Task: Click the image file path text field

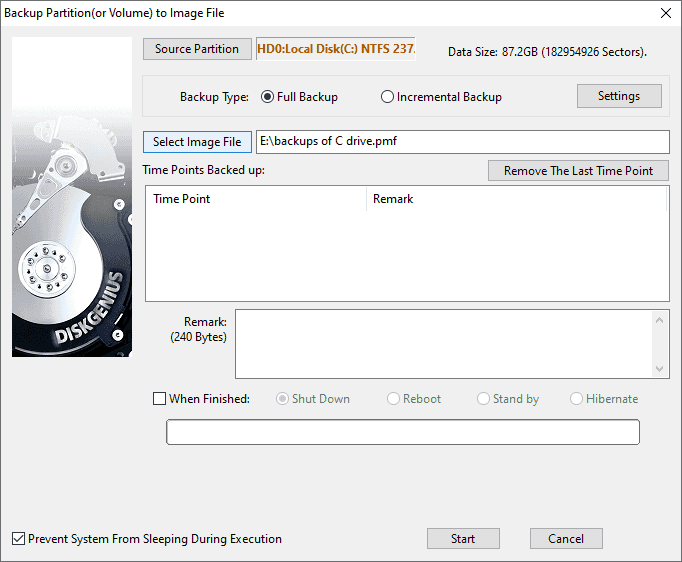Action: [462, 142]
